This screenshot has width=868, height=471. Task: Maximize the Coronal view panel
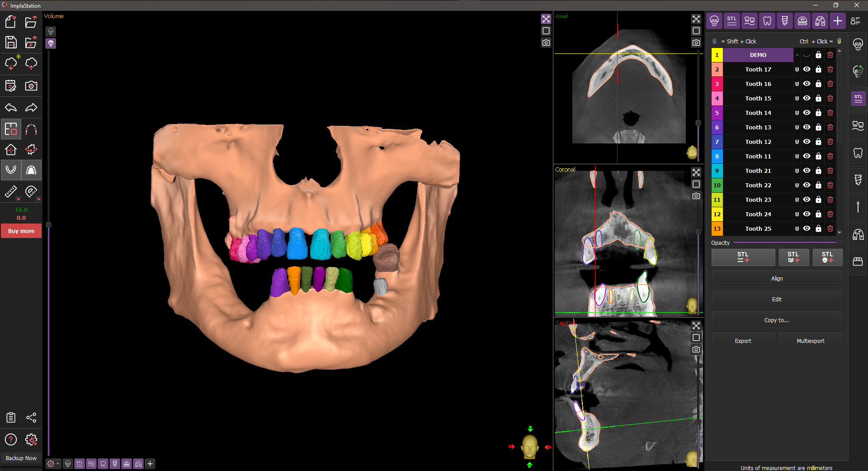[x=696, y=172]
